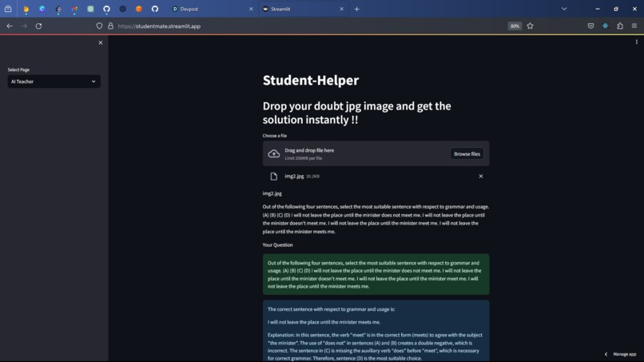Open the blue extension icon in toolbar
The image size is (644, 362).
click(x=606, y=26)
